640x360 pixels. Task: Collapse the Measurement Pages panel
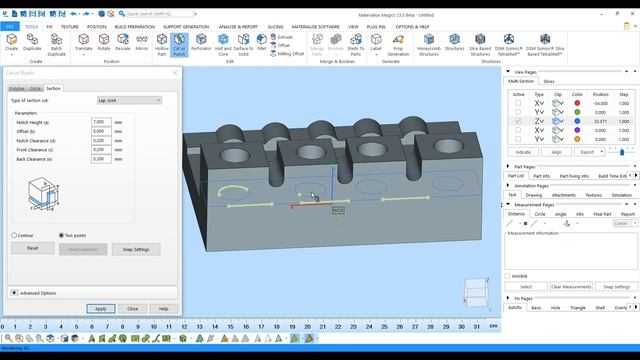(508, 204)
